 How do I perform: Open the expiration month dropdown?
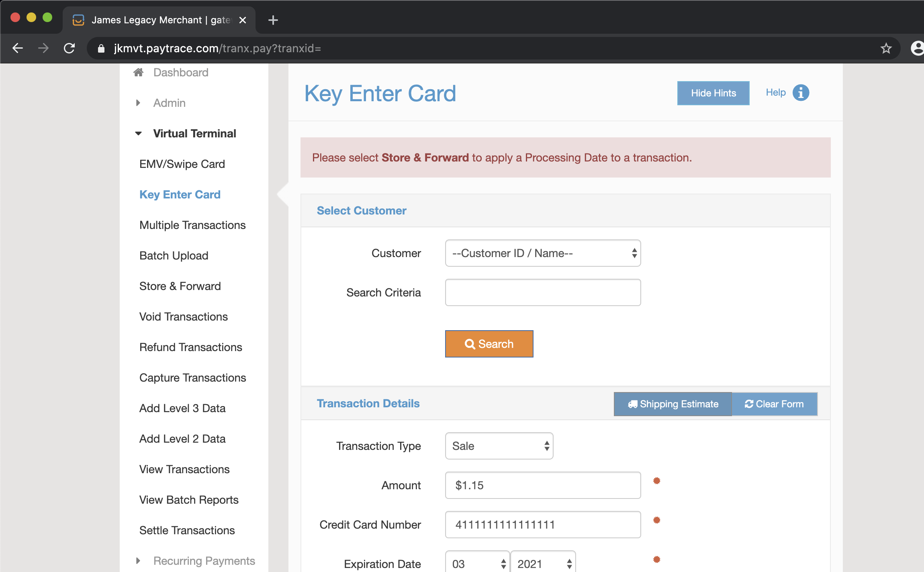click(x=477, y=564)
